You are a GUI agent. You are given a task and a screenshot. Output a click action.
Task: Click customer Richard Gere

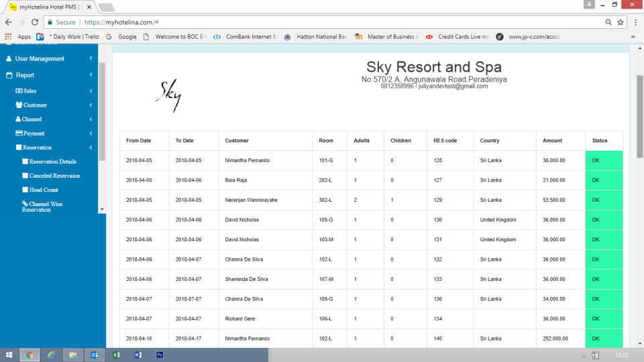(x=240, y=318)
